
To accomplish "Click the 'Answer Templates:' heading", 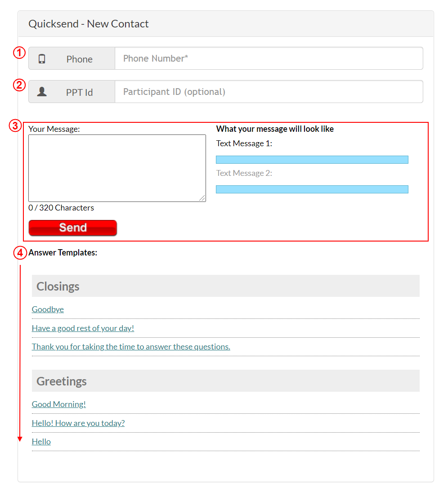I will coord(63,252).
